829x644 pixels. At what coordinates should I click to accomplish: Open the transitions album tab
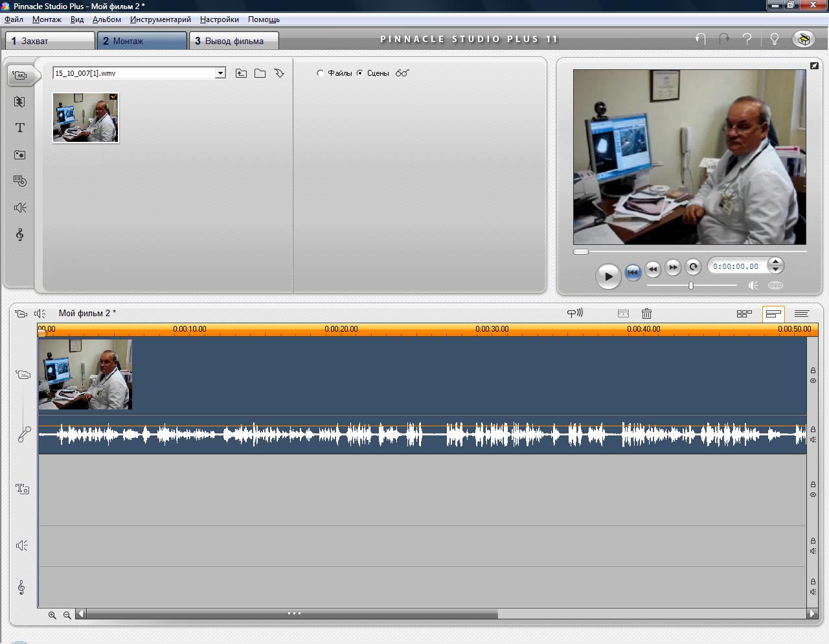pos(19,102)
